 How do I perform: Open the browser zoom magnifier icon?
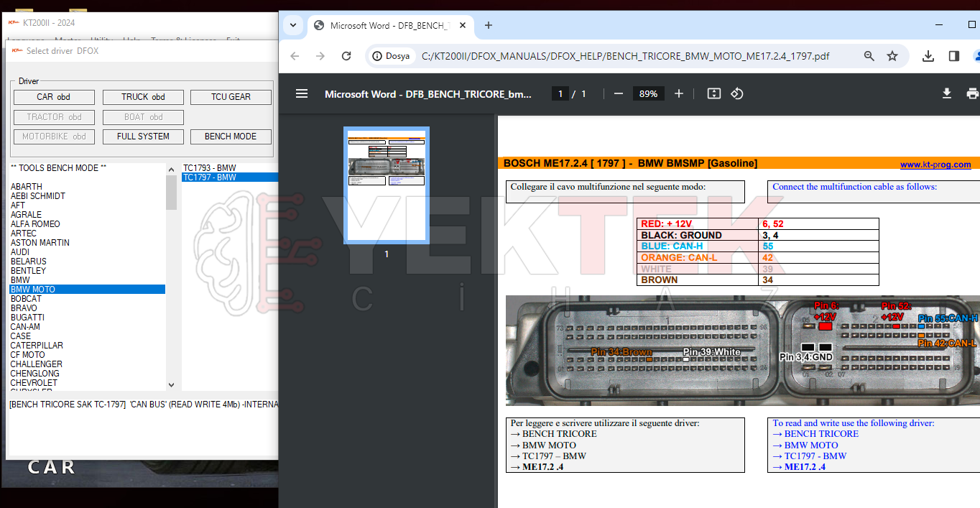click(869, 56)
